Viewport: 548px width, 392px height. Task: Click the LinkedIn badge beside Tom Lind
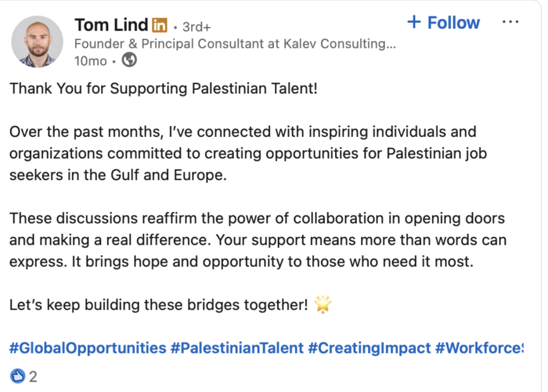[159, 25]
